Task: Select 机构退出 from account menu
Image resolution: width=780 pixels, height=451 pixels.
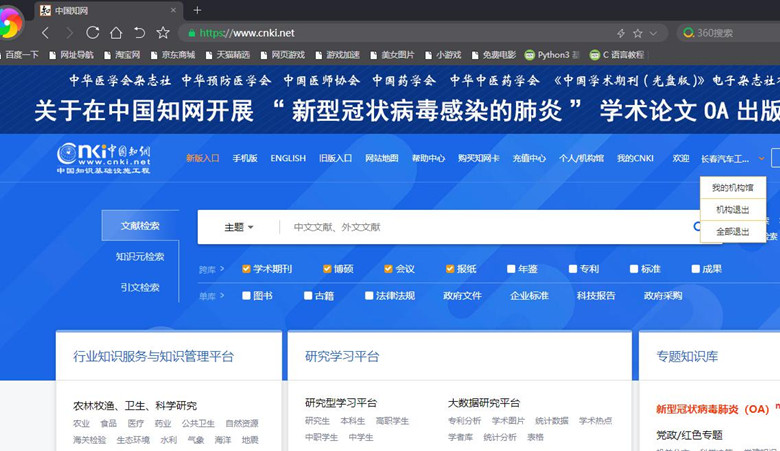Action: point(732,209)
